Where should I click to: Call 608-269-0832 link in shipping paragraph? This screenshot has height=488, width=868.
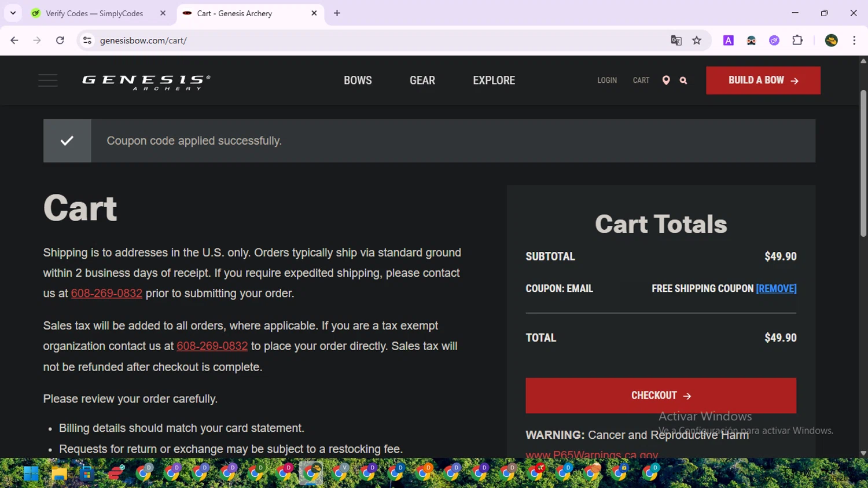point(106,293)
